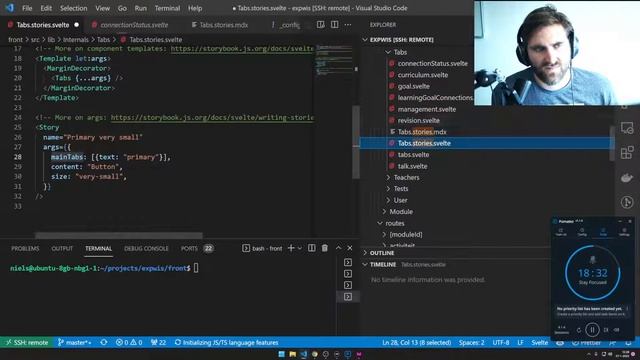Switch to DEBUG CONSOLE panel tab
This screenshot has height=360, width=640.
[146, 248]
